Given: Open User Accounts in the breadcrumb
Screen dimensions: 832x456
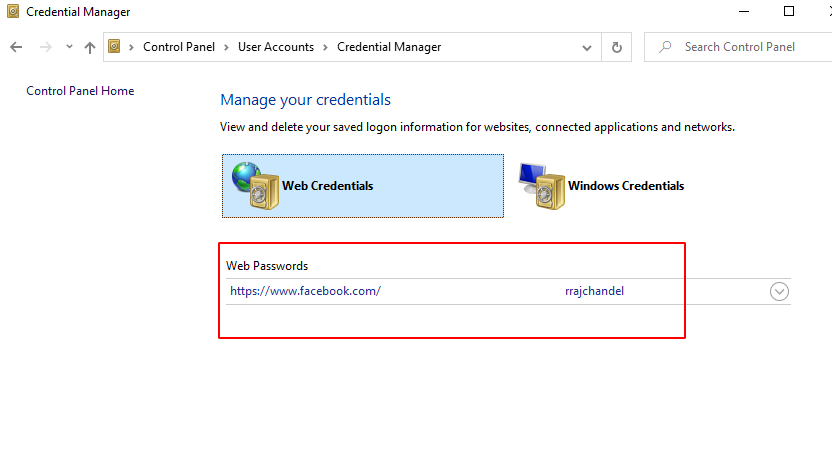Looking at the screenshot, I should point(276,47).
